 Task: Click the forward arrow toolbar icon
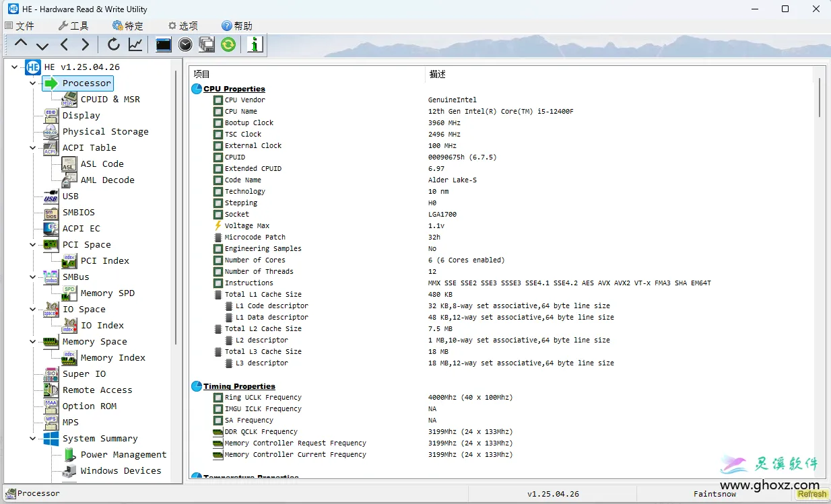click(85, 45)
